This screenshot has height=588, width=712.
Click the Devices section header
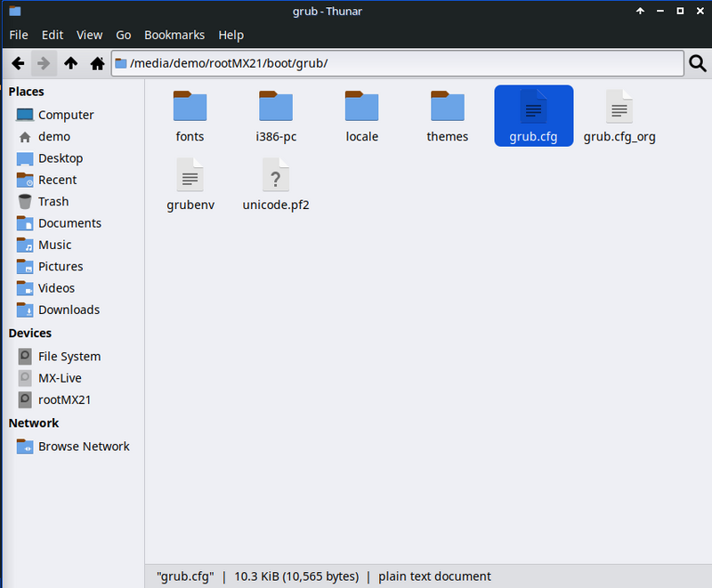click(30, 333)
